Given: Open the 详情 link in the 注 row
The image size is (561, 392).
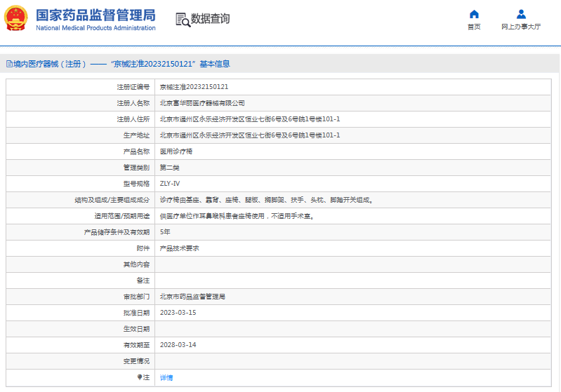Looking at the screenshot, I should [x=166, y=377].
